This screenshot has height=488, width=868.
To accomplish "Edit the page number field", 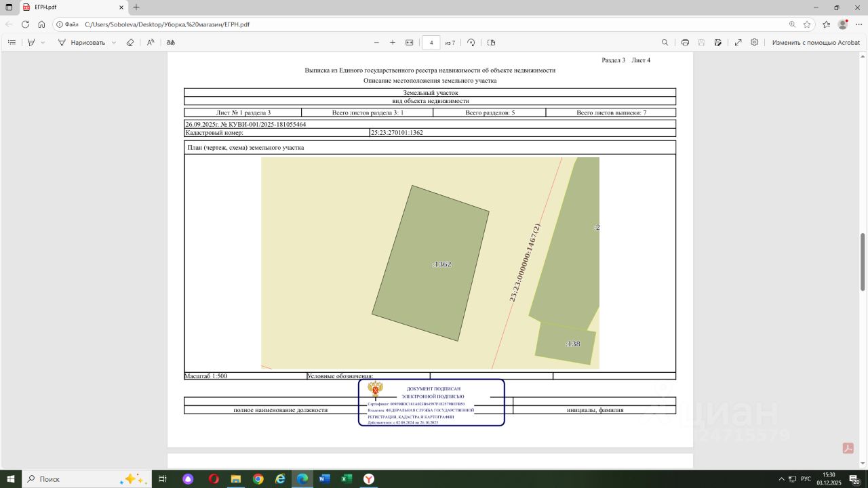I will pyautogui.click(x=431, y=42).
